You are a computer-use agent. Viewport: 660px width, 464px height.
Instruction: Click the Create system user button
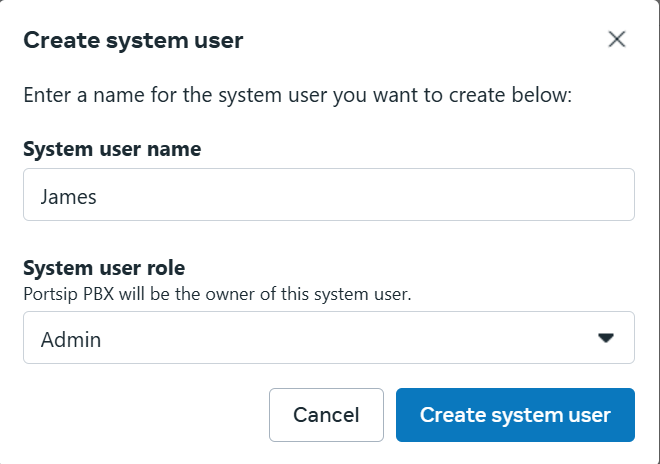515,415
